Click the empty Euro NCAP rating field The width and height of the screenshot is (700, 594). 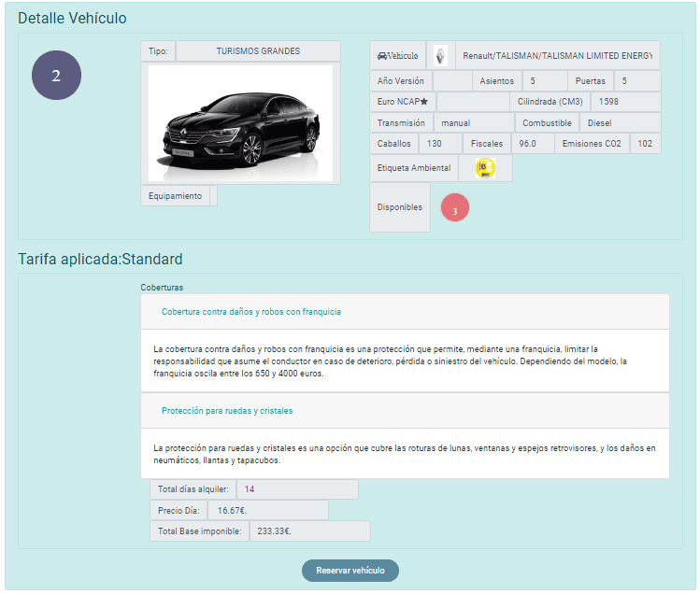[x=473, y=102]
